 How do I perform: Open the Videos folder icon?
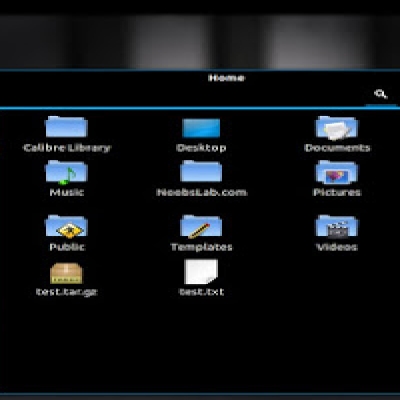(x=337, y=227)
